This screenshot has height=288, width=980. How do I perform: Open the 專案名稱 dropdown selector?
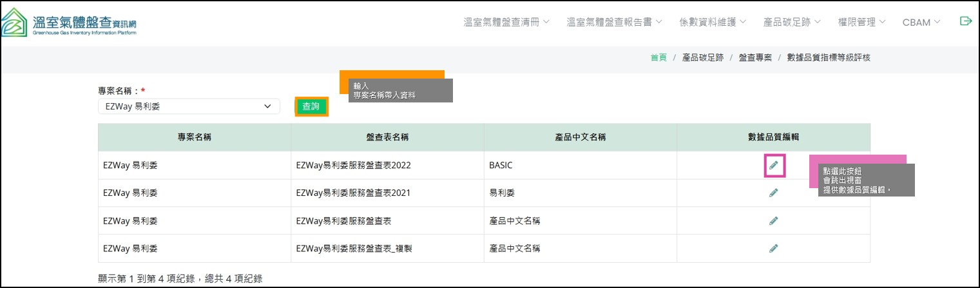click(189, 106)
